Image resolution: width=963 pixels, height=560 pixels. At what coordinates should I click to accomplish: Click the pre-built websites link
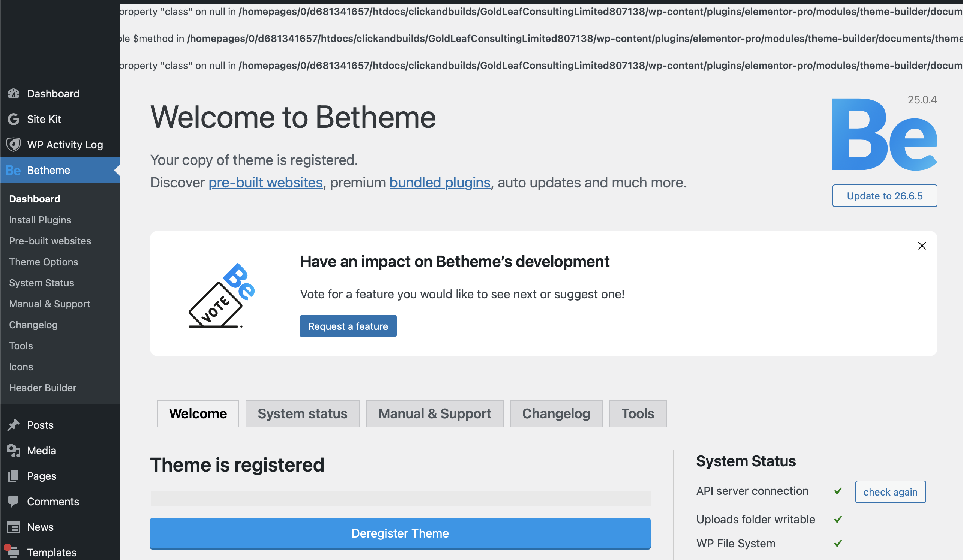(265, 183)
